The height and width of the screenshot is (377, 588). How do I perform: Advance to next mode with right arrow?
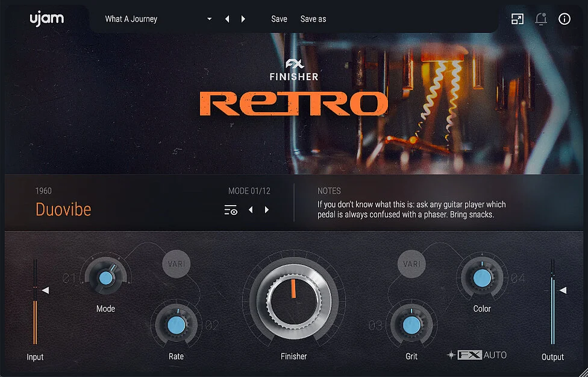tap(266, 209)
